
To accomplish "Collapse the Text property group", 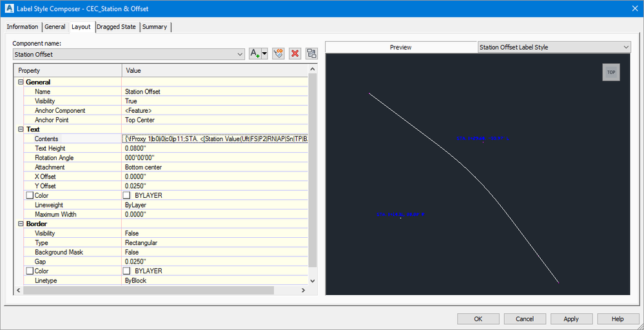I will [x=21, y=130].
